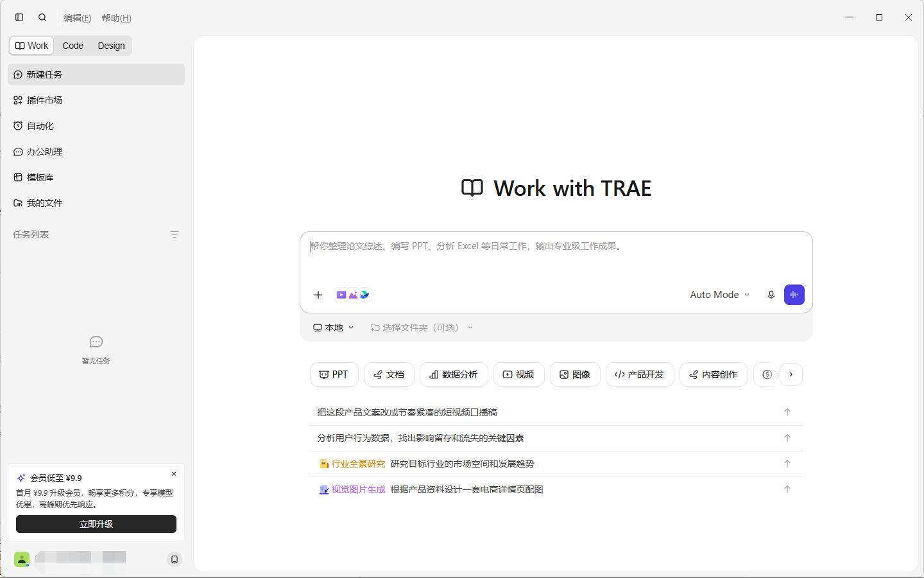Image resolution: width=924 pixels, height=578 pixels.
Task: Choose the 分析用户行为数据 suggestion
Action: click(556, 438)
